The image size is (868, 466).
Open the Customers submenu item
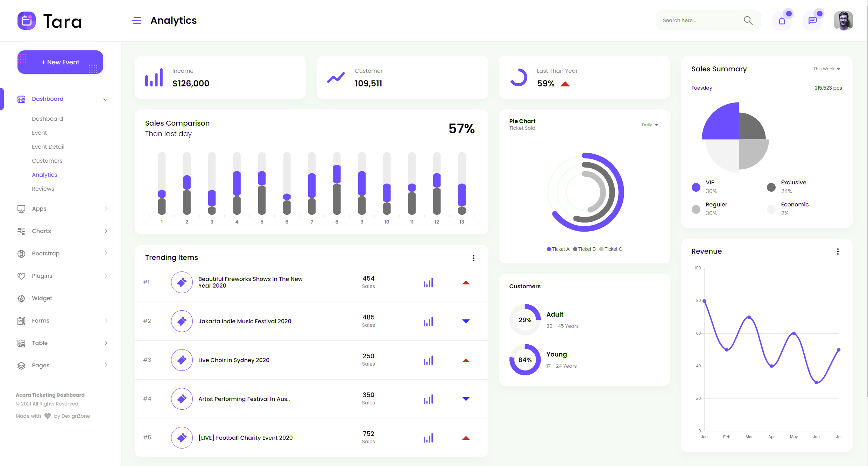[x=47, y=161]
